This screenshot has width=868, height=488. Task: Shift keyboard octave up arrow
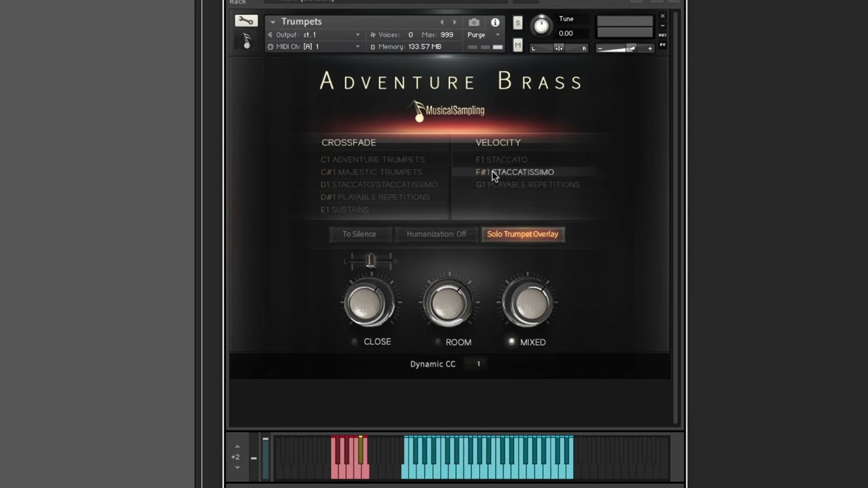click(237, 446)
